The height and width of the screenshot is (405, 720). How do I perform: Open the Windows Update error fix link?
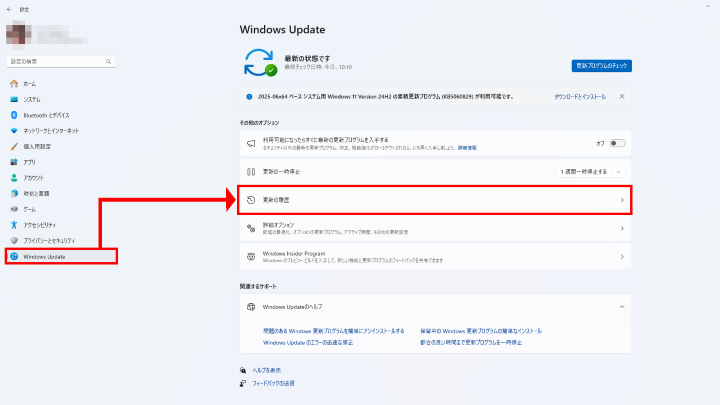(308, 343)
